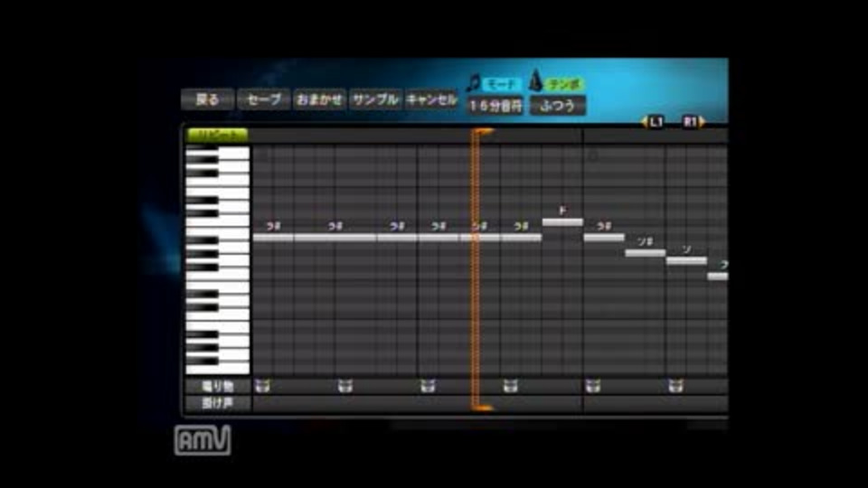The height and width of the screenshot is (488, 868).
Task: Select the blue モード label
Action: [x=502, y=84]
